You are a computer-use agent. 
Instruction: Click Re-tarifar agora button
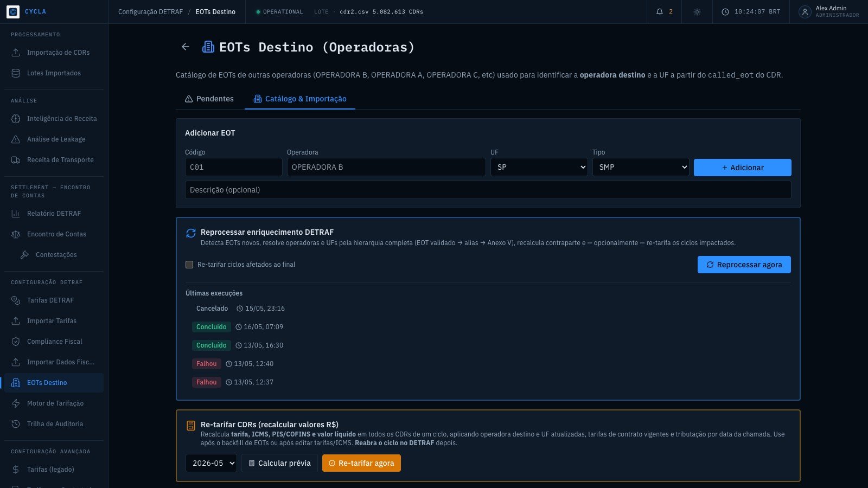(361, 463)
